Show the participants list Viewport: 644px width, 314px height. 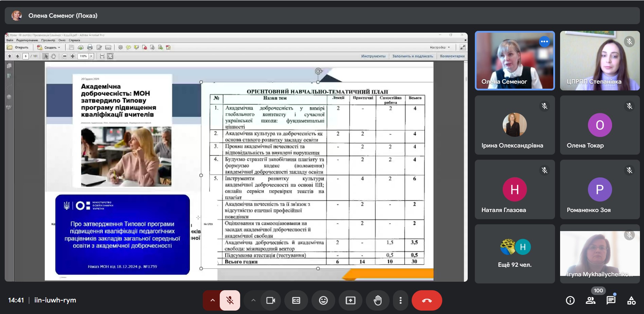click(591, 300)
